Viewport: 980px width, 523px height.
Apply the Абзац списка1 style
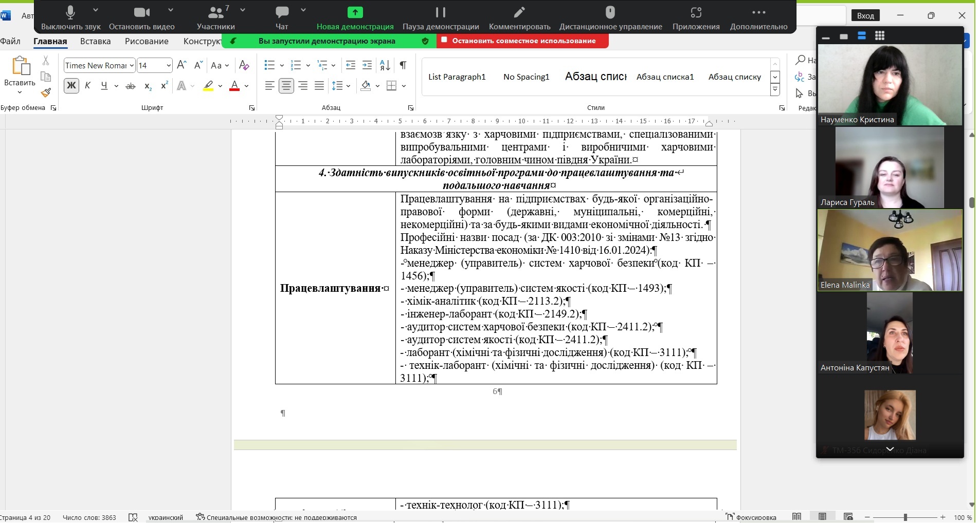pyautogui.click(x=665, y=77)
